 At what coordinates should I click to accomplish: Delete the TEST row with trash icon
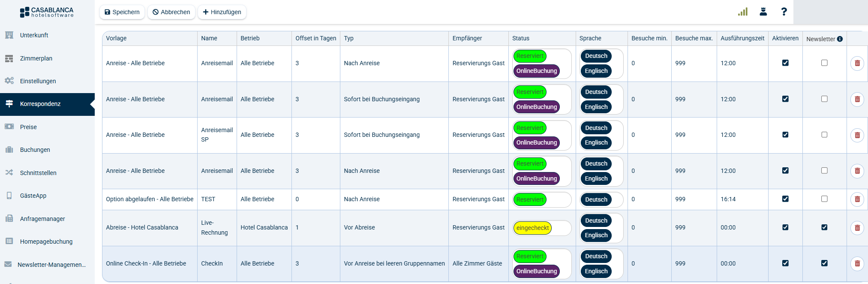[x=857, y=199]
